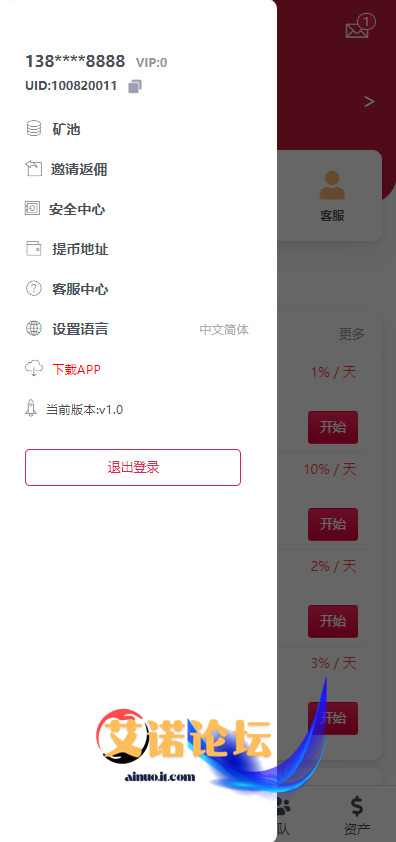This screenshot has height=842, width=396.
Task: Click 开始 button for 10% / 天
Action: coord(333,524)
